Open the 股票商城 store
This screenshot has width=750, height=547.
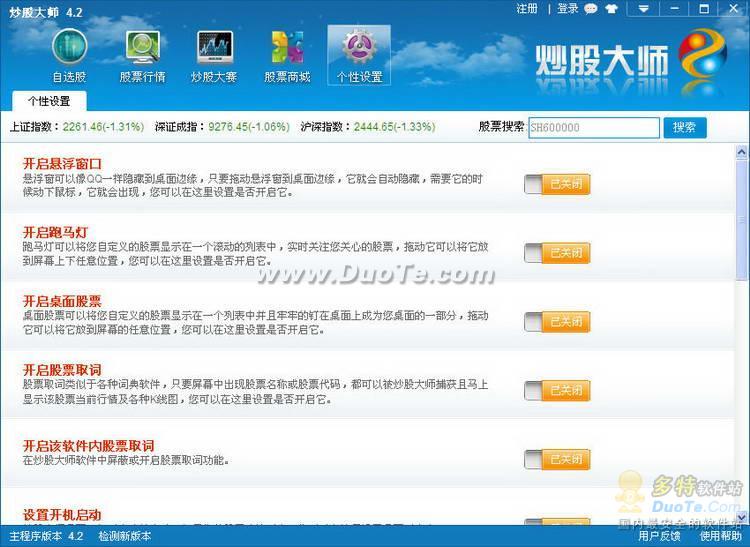[x=287, y=56]
